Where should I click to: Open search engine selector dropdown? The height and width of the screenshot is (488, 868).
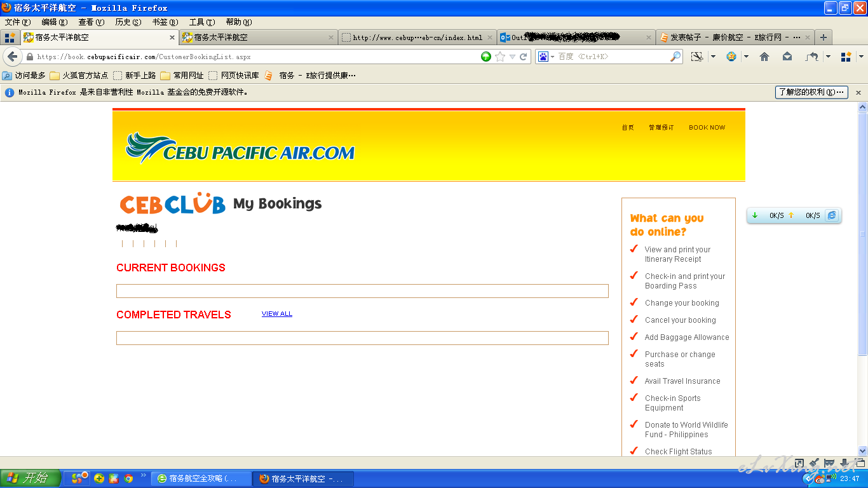coord(552,57)
